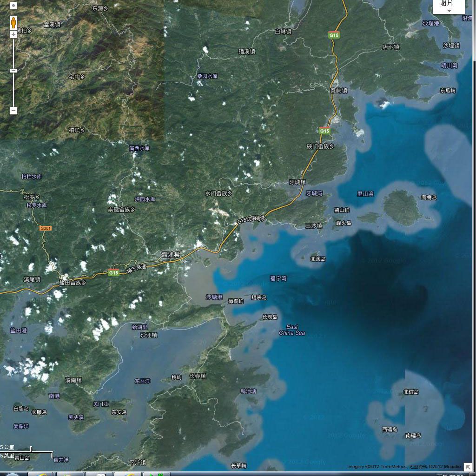Click the S301 road shield
The image size is (476, 476).
[x=46, y=228]
